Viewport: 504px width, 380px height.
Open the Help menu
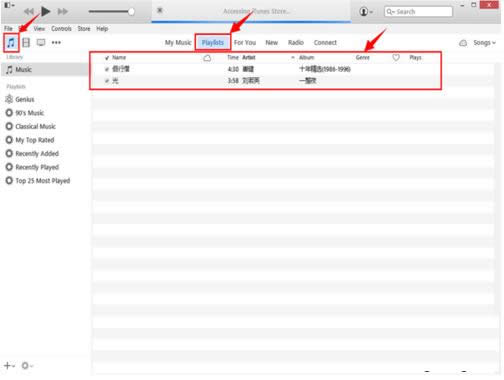tap(102, 29)
